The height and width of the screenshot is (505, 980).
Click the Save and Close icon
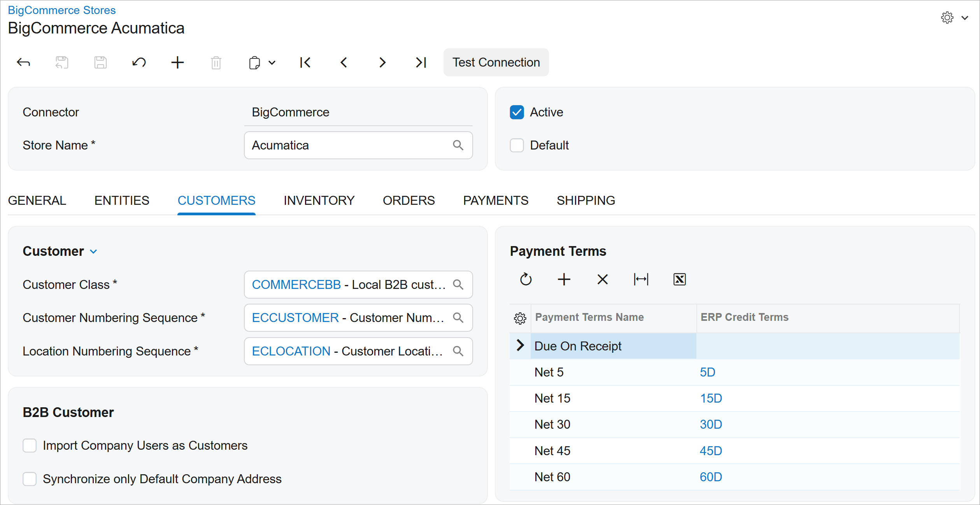(62, 62)
